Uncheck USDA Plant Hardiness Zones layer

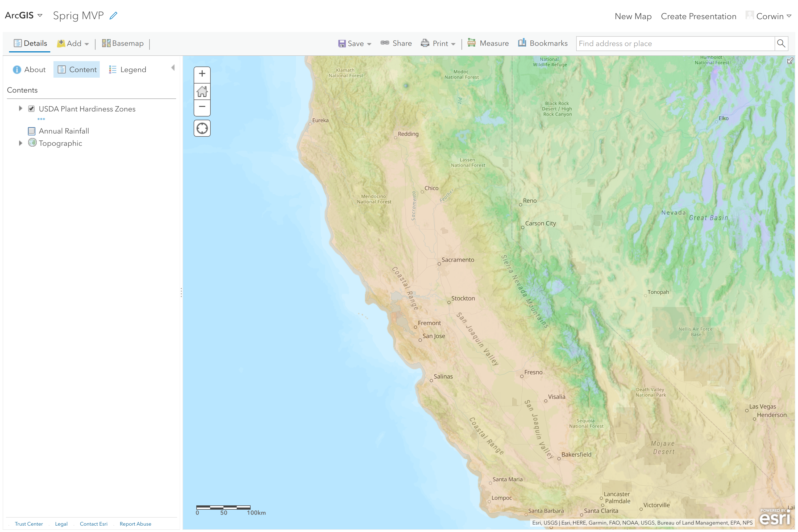pyautogui.click(x=32, y=109)
